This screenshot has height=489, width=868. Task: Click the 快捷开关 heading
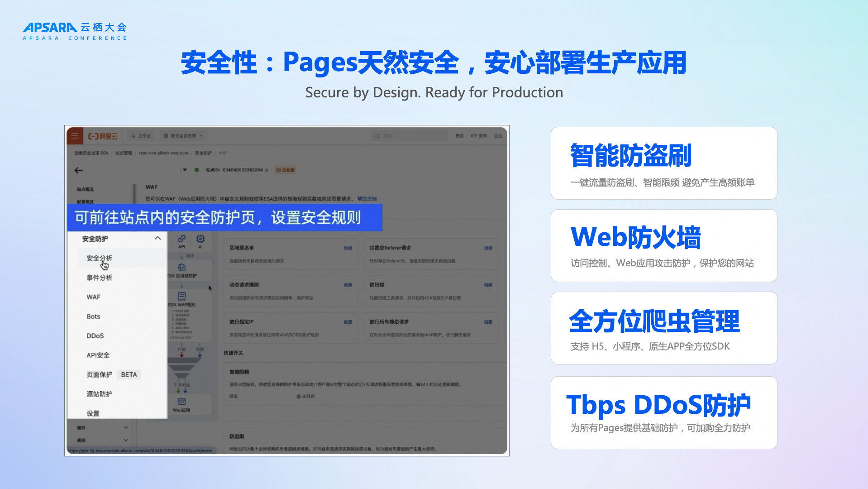233,353
